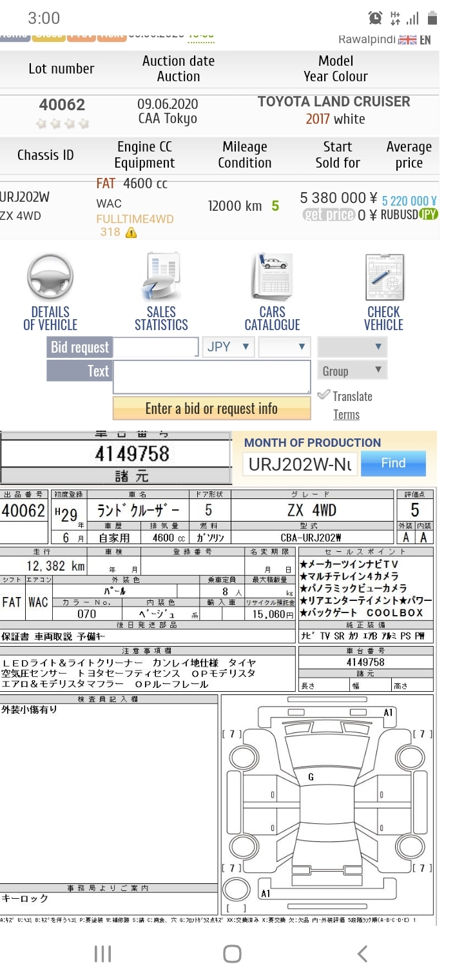The image size is (464, 980).
Task: Check the battery status icon
Action: 432,18
